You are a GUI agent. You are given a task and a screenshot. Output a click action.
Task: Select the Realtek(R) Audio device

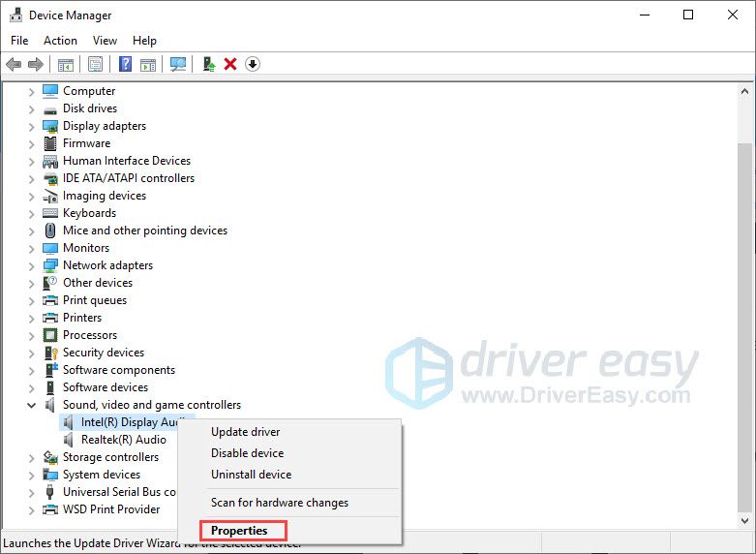click(123, 440)
